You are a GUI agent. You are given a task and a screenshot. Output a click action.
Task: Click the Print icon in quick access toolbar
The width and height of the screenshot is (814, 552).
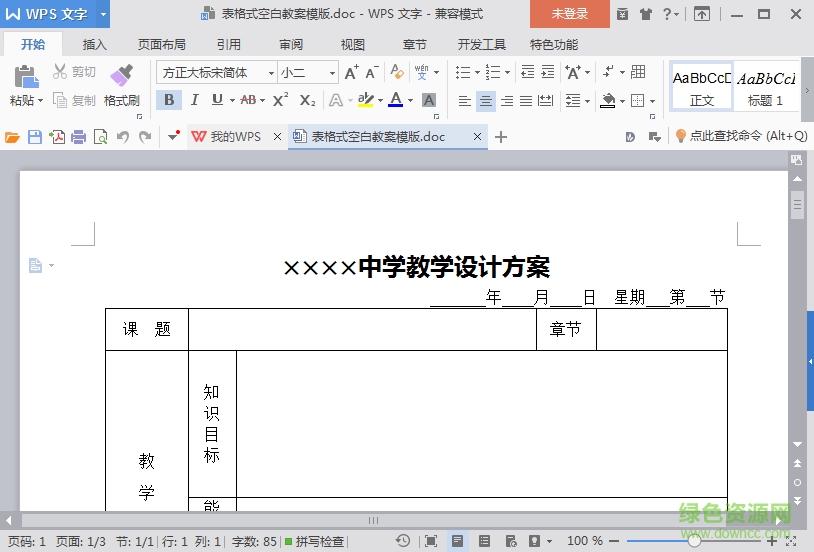click(x=79, y=137)
